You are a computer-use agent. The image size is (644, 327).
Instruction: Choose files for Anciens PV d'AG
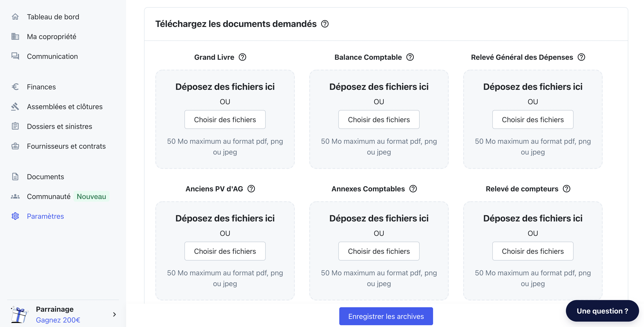coord(225,251)
